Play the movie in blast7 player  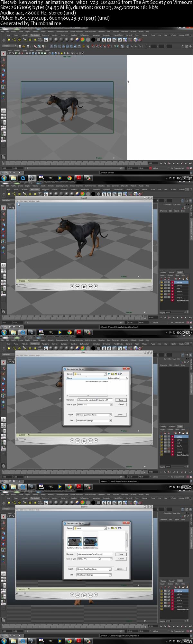click(x=84, y=286)
